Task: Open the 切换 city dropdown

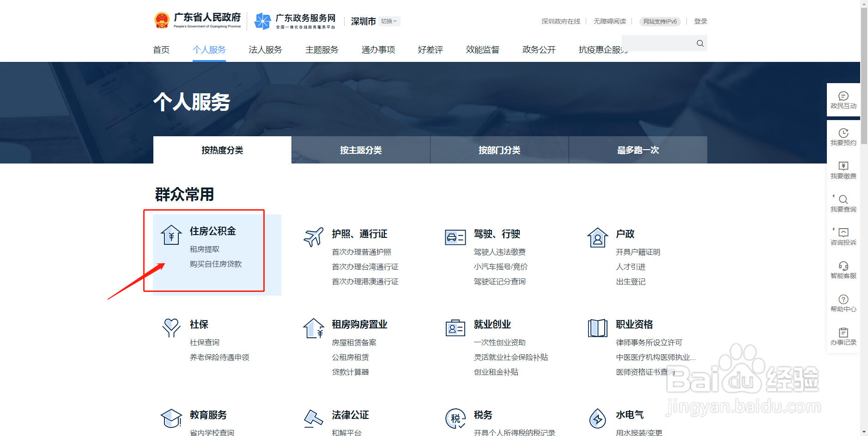Action: pos(389,21)
